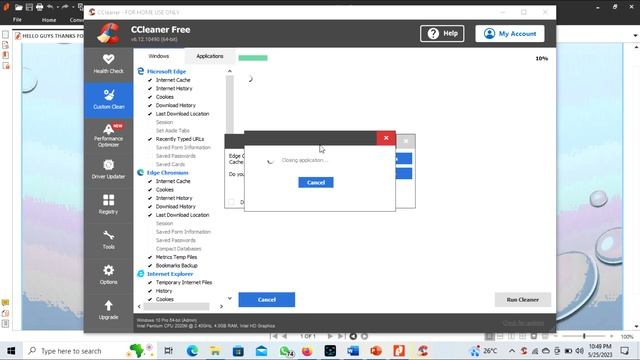640x360 pixels.
Task: Open My Account
Action: coord(510,33)
